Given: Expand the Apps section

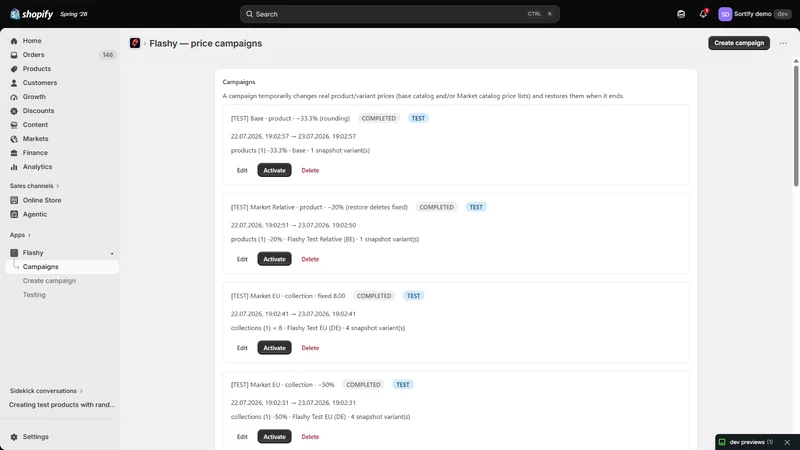Looking at the screenshot, I should [x=20, y=235].
